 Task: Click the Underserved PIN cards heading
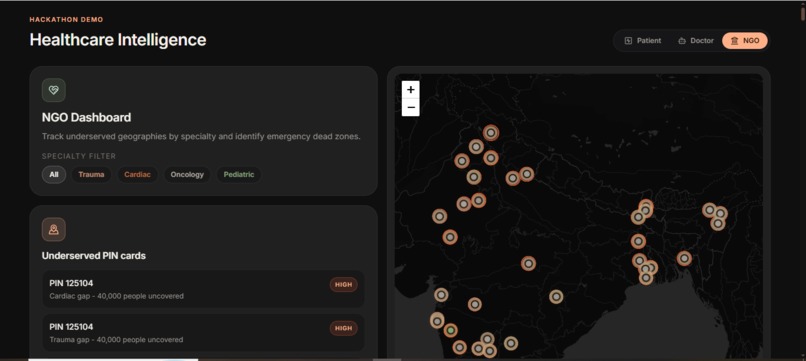click(x=94, y=256)
